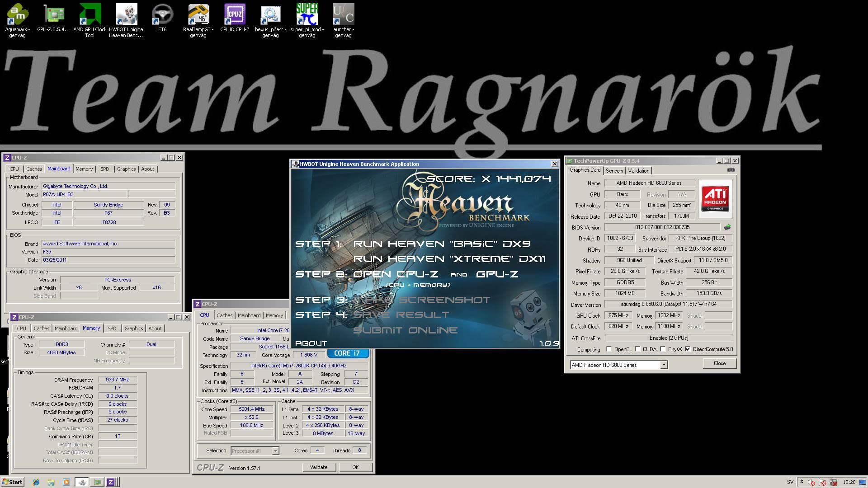This screenshot has width=868, height=488.
Task: Launch GPU-Z 0.5.4 desktop shortcut
Action: [53, 18]
